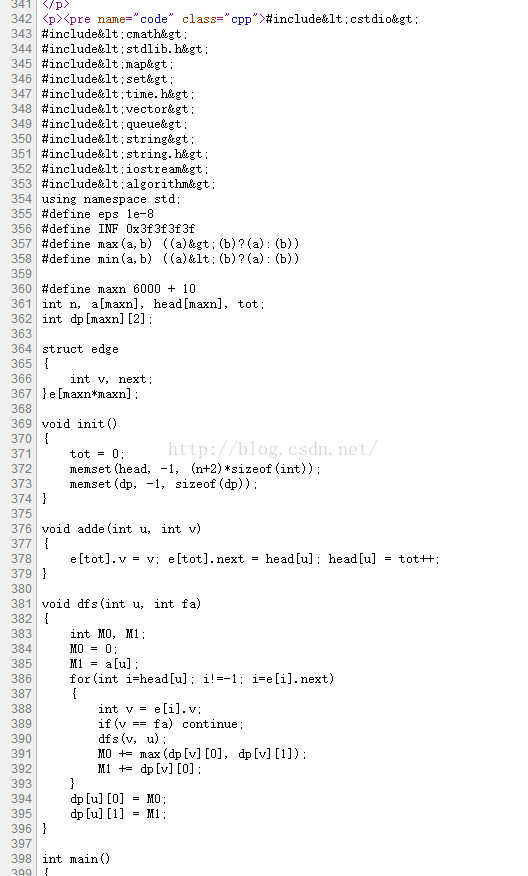Click the '#define INF 0x3f3f3f3f' line
Viewport: 528px width, 876px height.
point(118,229)
